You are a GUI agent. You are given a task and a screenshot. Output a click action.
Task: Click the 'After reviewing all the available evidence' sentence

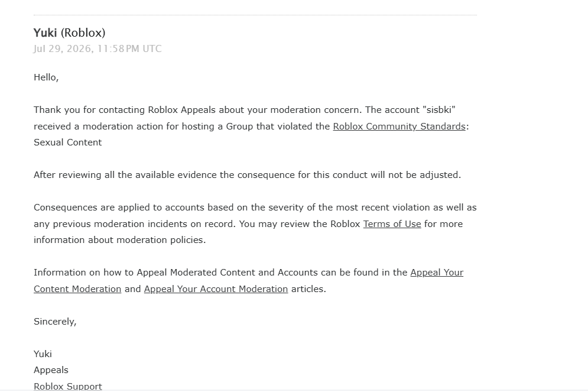click(x=247, y=175)
